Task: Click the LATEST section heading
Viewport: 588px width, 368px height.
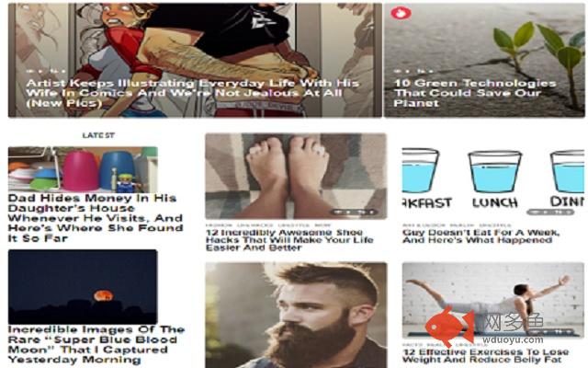Action: pyautogui.click(x=98, y=135)
